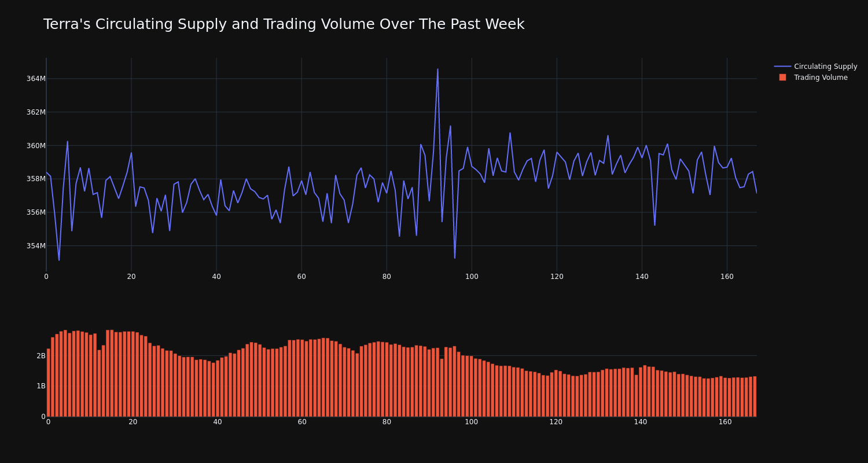Click x-axis label 140 under volume bars
This screenshot has height=463, width=868.
coord(641,422)
